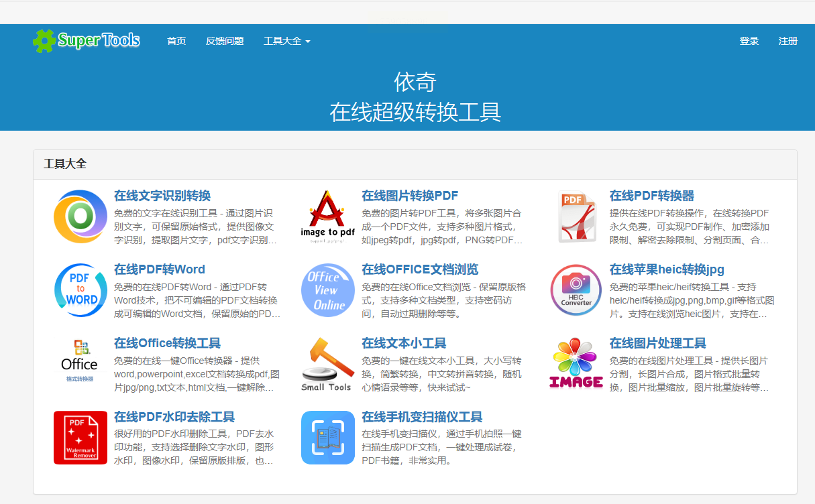Click the Office View Online icon
The width and height of the screenshot is (815, 504).
[x=328, y=290]
